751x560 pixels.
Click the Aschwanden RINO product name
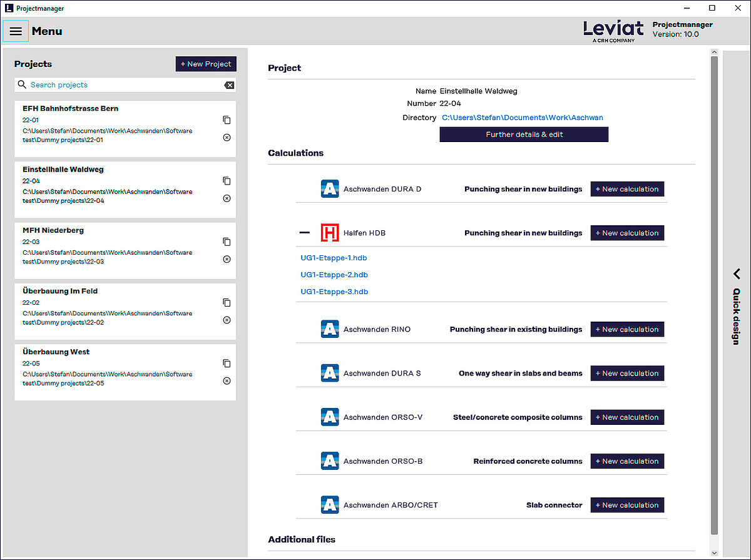(x=377, y=329)
